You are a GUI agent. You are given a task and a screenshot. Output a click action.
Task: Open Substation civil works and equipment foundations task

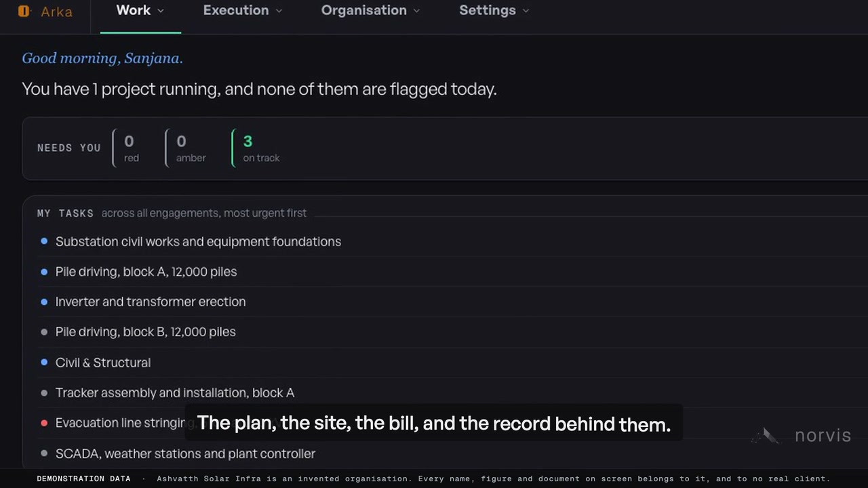(x=198, y=241)
